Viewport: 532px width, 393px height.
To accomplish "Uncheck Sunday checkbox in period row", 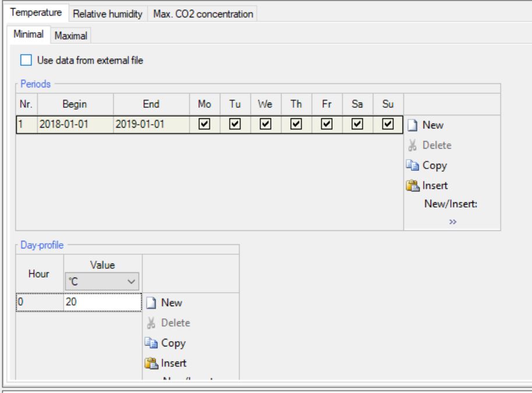I will [387, 125].
